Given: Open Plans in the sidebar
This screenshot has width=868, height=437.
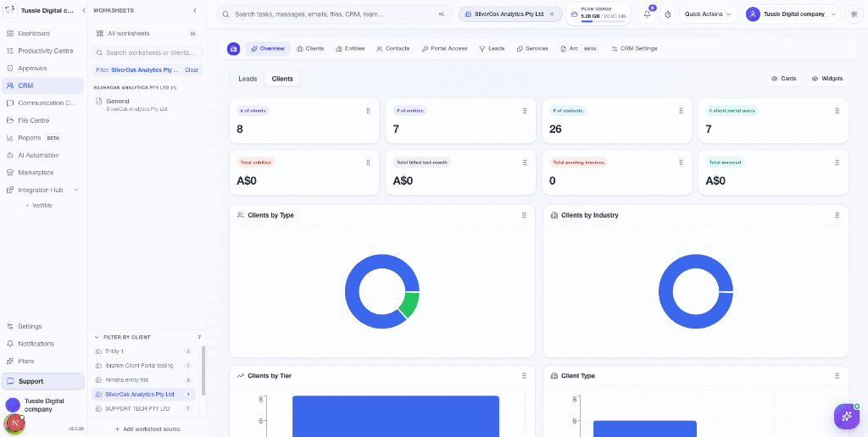Looking at the screenshot, I should click(43, 362).
